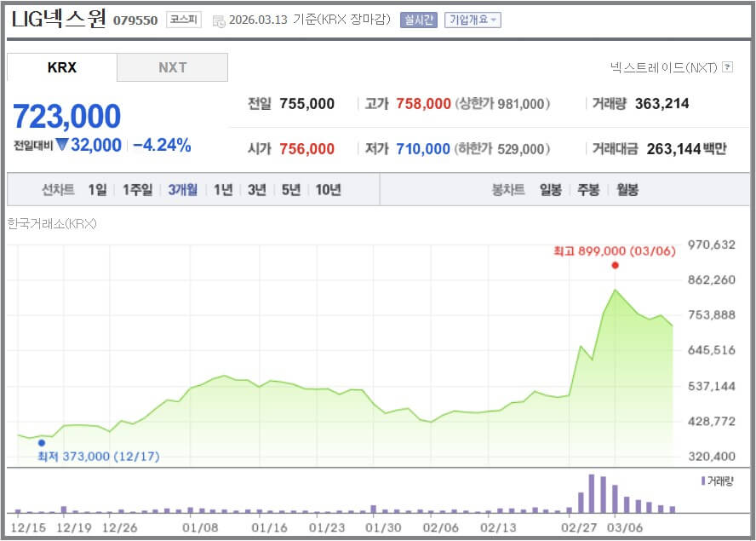
Task: Click the 02/27 x-axis date label
Action: point(579,527)
